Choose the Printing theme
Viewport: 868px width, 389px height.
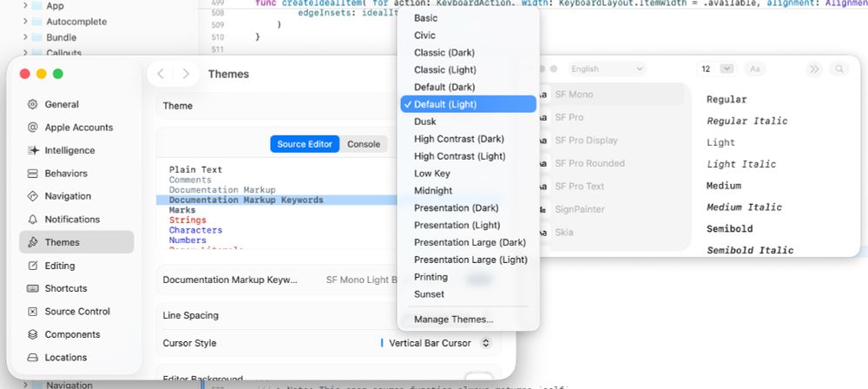pos(469,277)
